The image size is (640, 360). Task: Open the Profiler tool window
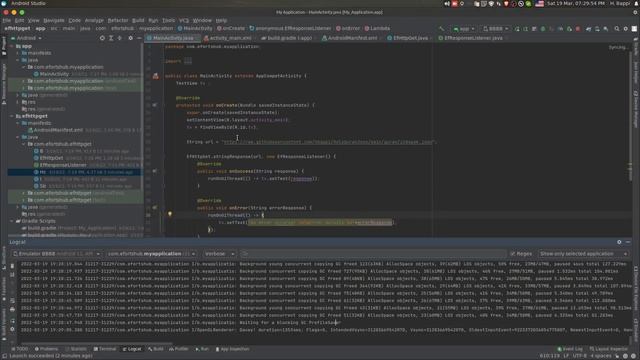point(178,349)
